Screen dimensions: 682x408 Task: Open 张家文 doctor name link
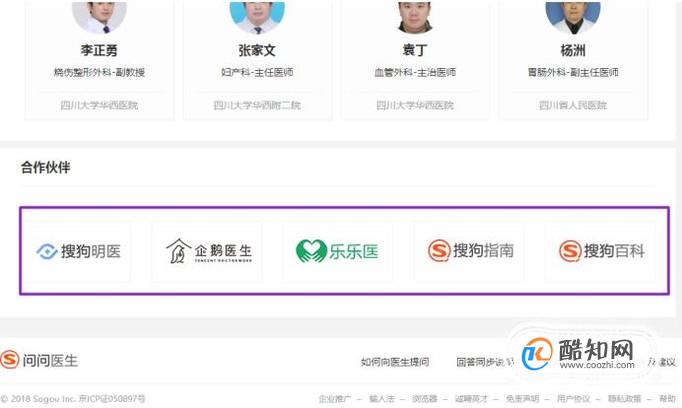[x=257, y=50]
